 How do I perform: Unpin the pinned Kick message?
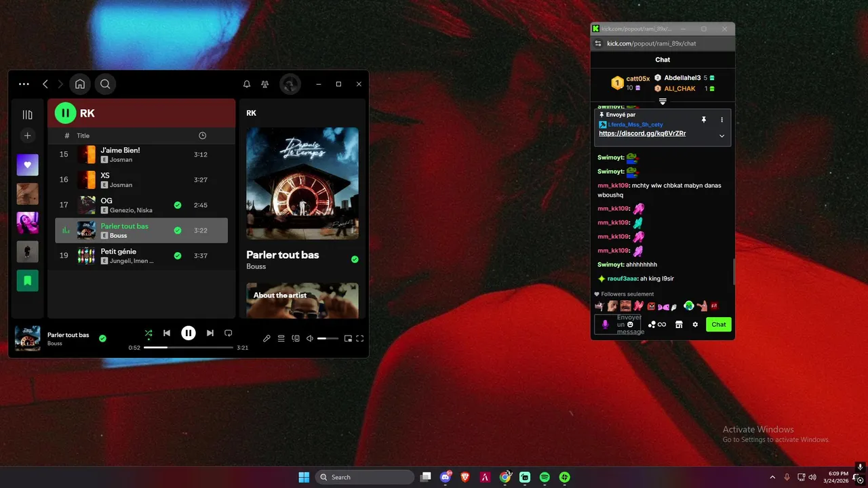[x=704, y=119]
